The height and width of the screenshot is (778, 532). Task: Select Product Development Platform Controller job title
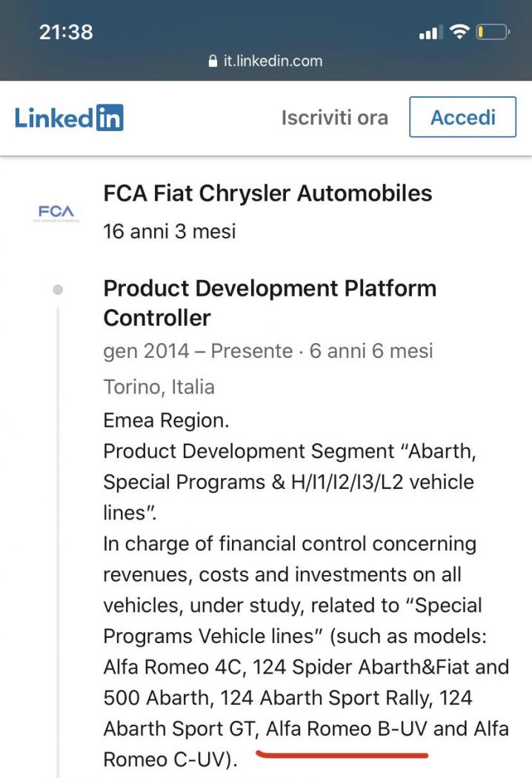(270, 302)
